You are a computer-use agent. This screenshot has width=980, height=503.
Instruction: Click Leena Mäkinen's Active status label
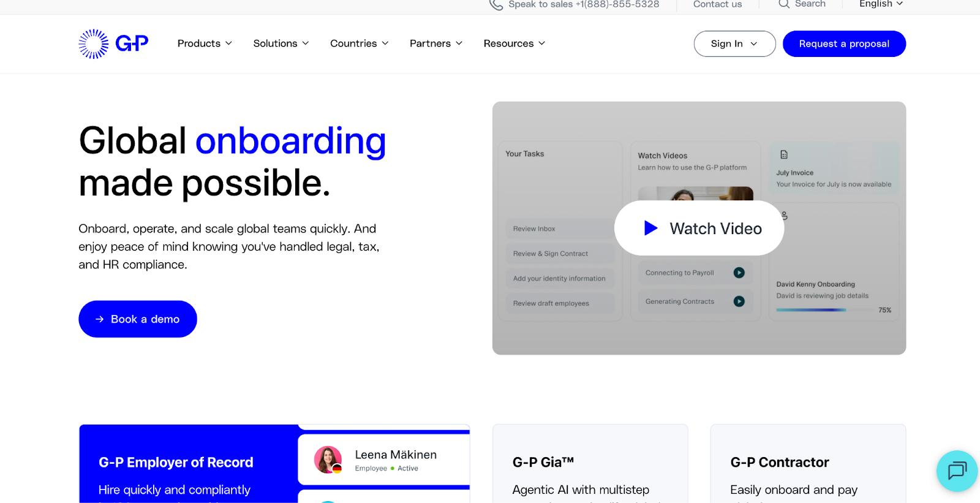click(x=408, y=468)
